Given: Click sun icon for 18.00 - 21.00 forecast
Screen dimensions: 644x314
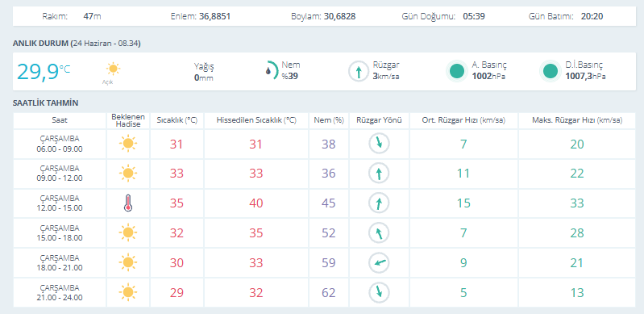Looking at the screenshot, I should 128,262.
